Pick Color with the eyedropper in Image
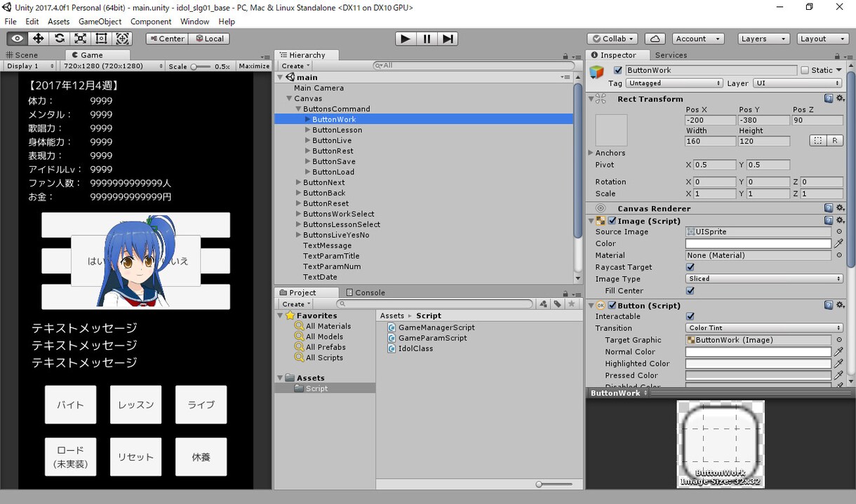The width and height of the screenshot is (856, 504). (838, 244)
